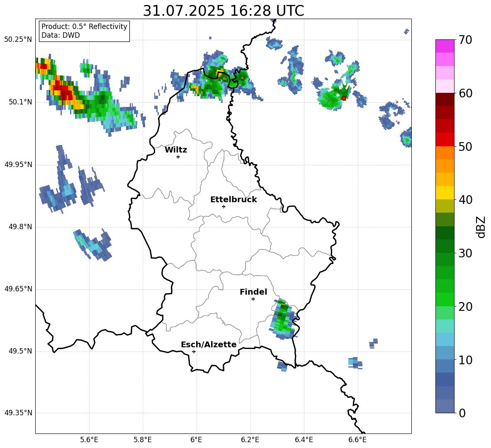Click the dBZ colorbar axis label
Screen dimensions: 491x448
(481, 227)
